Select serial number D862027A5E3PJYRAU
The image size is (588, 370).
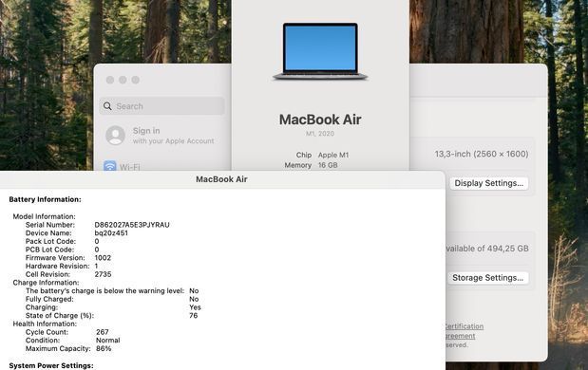[x=132, y=225]
